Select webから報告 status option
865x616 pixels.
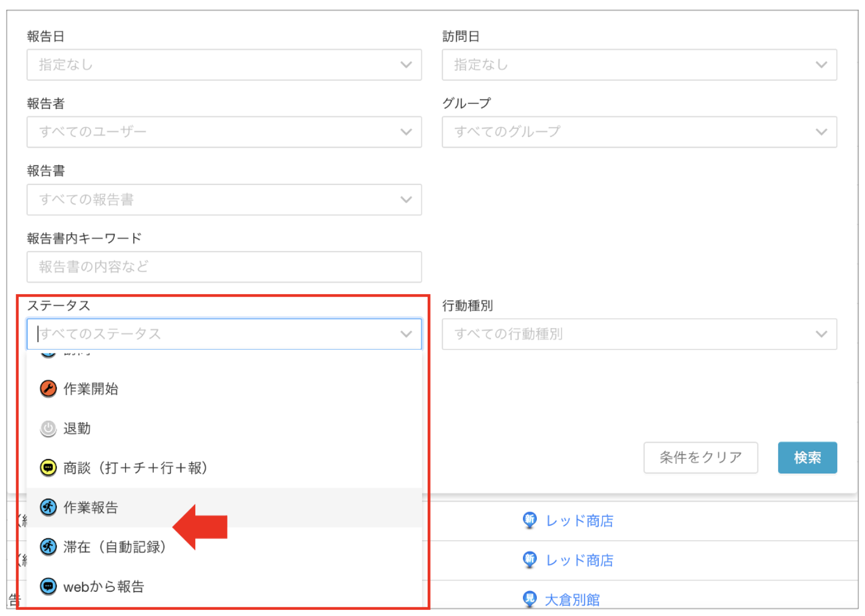click(x=224, y=586)
